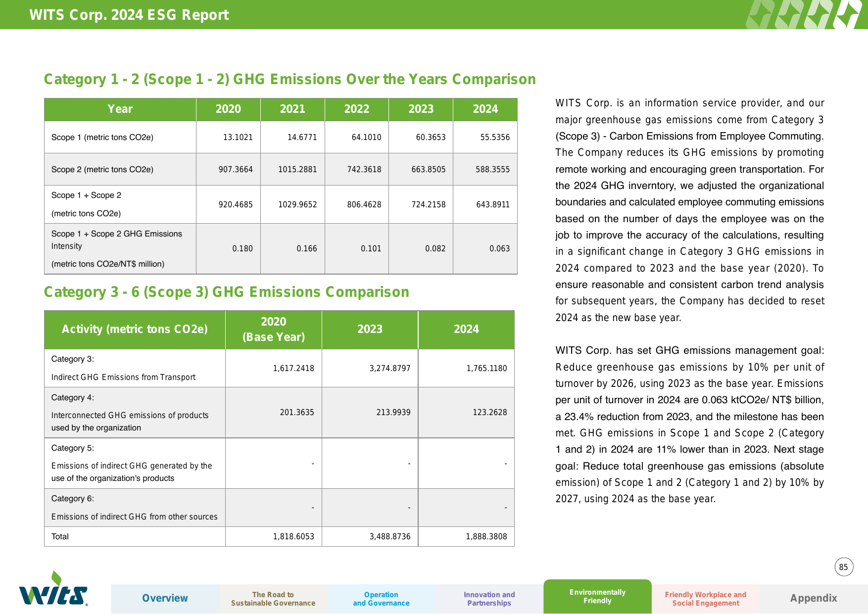Screen dimensions: 868x614
Task: Select Scope 1 2022 value 64.1010
Action: [x=367, y=137]
